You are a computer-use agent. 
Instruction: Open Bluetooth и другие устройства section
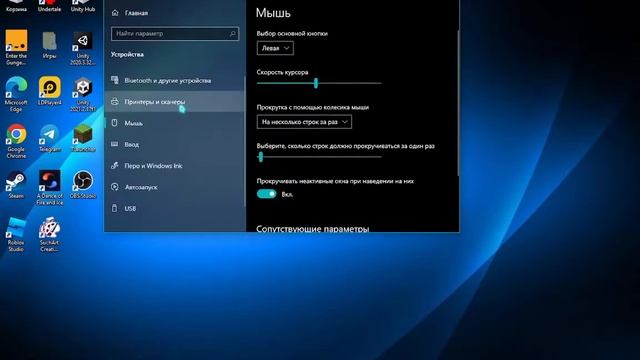[175, 80]
